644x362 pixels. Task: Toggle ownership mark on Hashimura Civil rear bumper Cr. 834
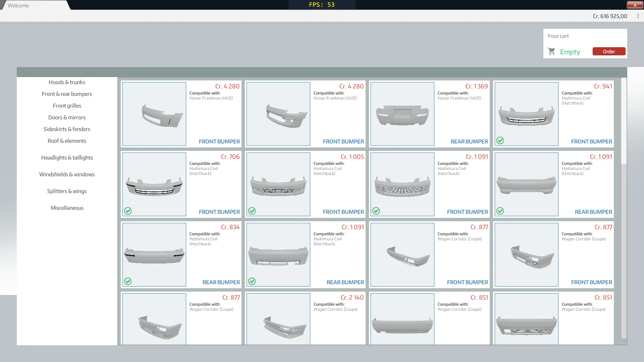coord(128,282)
